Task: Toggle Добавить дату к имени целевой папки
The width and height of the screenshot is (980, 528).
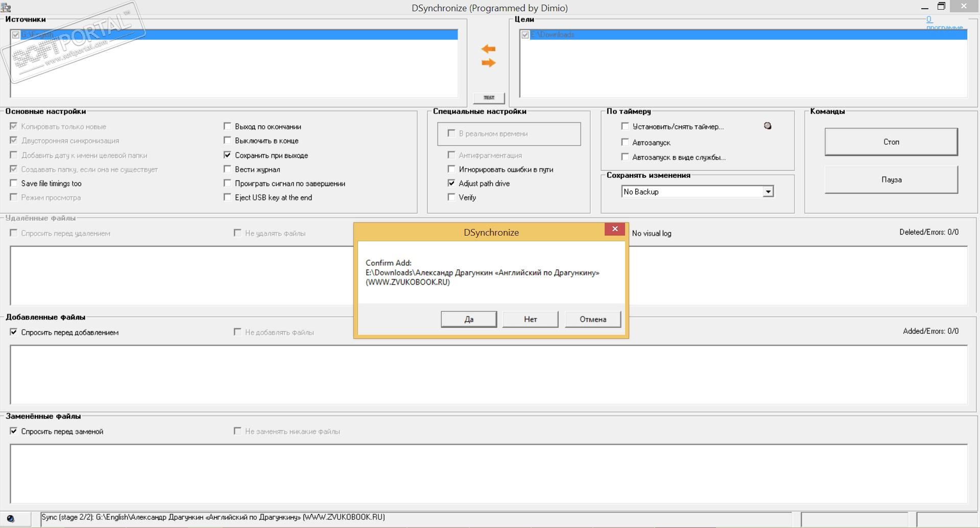Action: pyautogui.click(x=14, y=155)
